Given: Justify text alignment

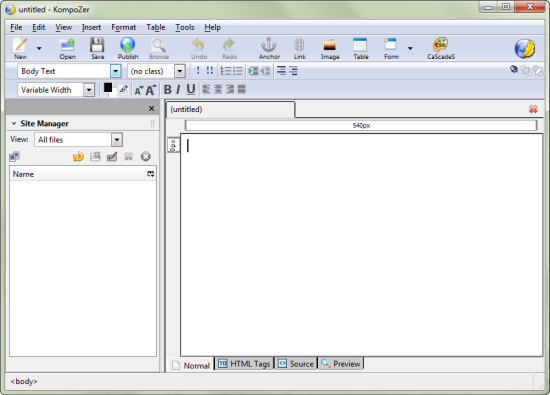Looking at the screenshot, I should [x=242, y=89].
